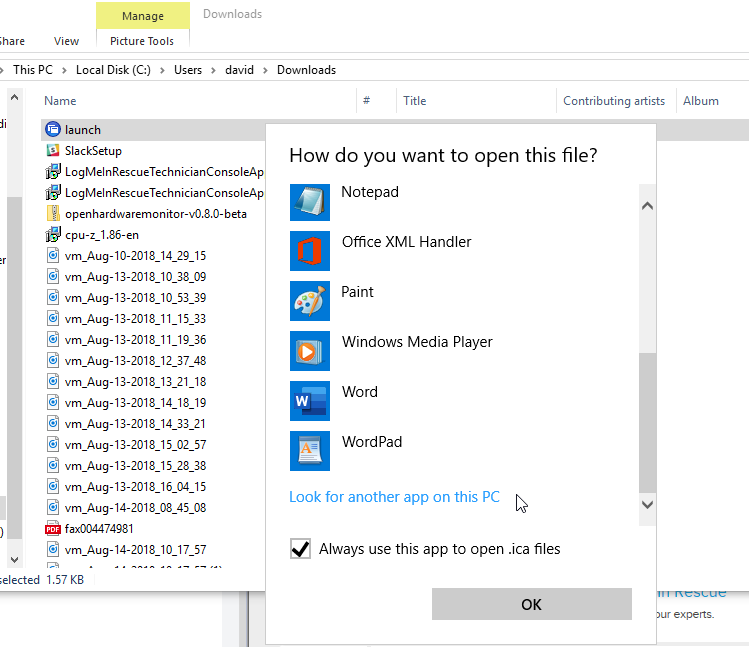This screenshot has width=749, height=647.
Task: Click the fax004474981 PDF file icon
Action: (53, 529)
